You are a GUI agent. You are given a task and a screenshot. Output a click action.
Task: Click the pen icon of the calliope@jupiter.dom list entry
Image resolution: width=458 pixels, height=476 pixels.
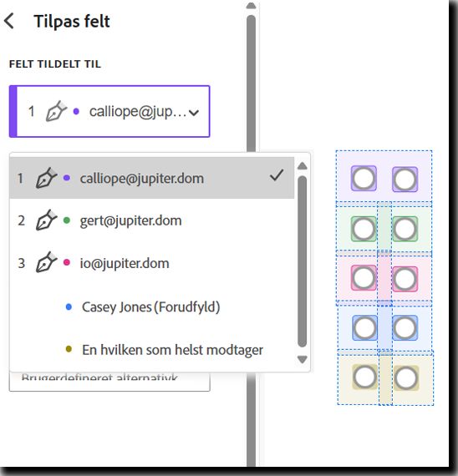46,178
